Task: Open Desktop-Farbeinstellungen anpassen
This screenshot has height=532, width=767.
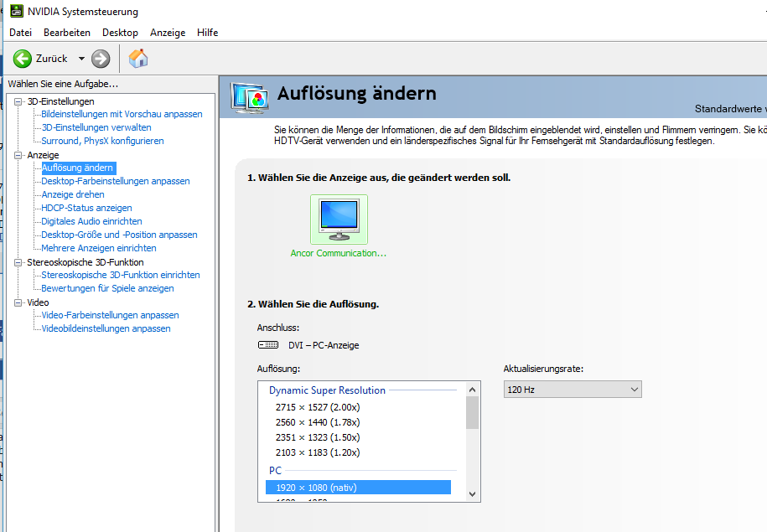Action: (x=116, y=181)
